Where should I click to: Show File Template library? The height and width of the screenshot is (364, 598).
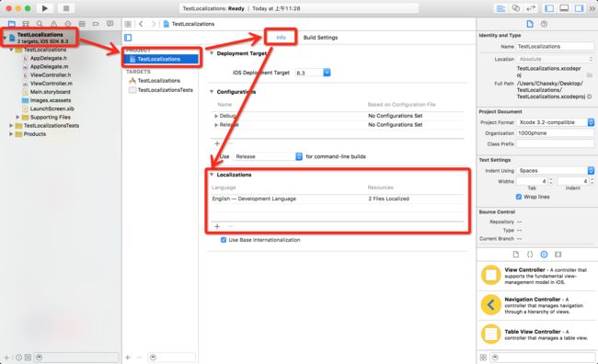point(515,255)
